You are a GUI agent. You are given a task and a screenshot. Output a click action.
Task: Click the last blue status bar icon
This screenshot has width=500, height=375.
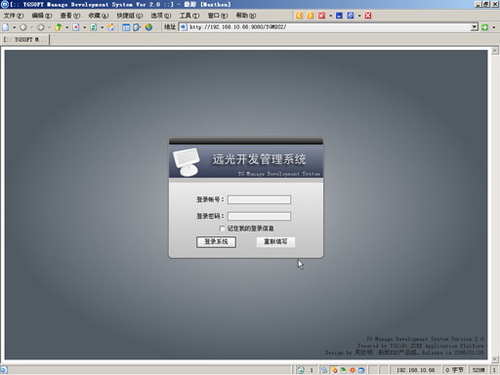[361, 370]
